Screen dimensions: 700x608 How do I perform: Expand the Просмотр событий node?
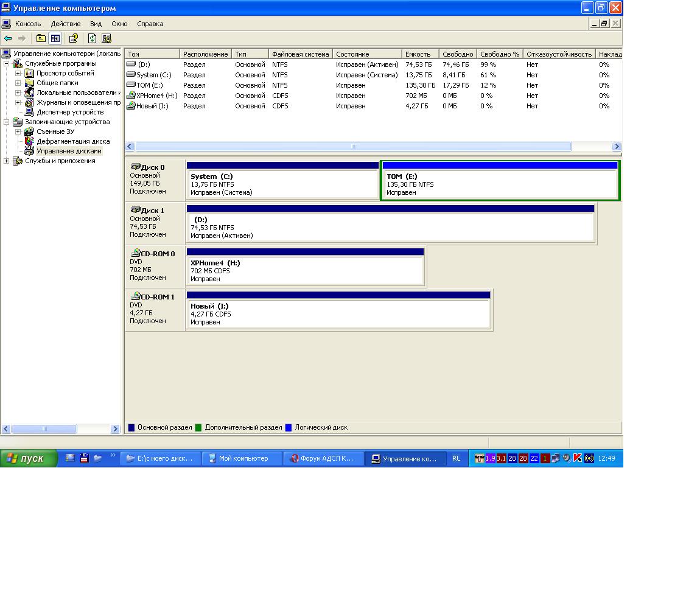[18, 73]
